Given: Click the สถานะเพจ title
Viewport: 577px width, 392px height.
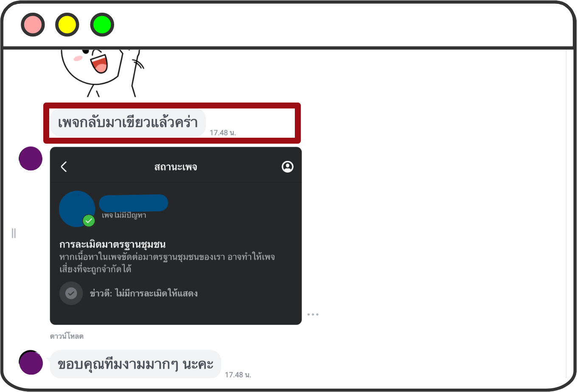Looking at the screenshot, I should [176, 167].
